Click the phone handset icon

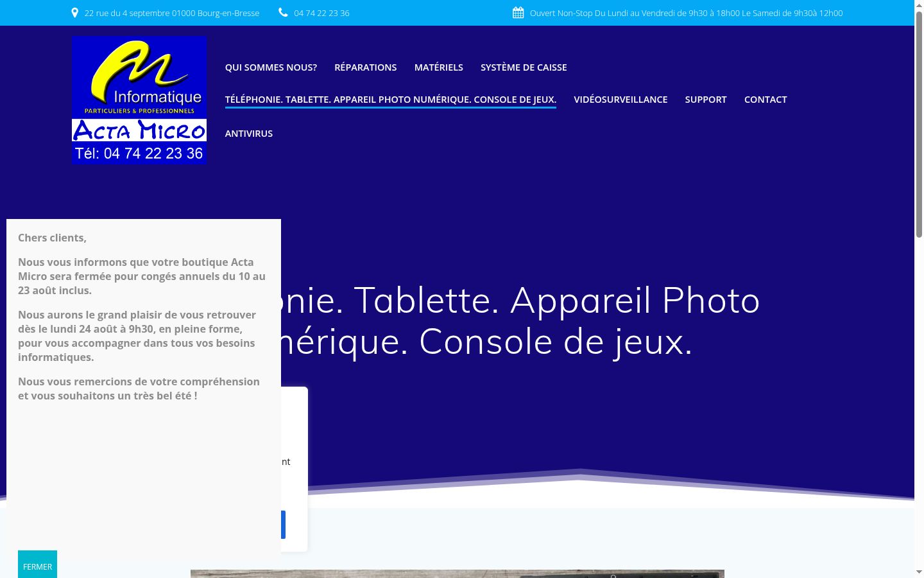click(x=283, y=12)
